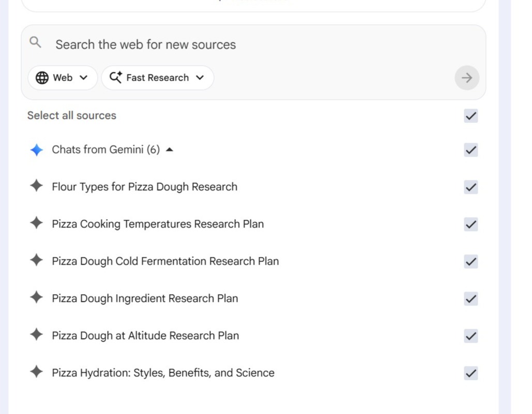
Task: Open Pizza Dough Cold Fermentation Research Plan
Action: pyautogui.click(x=165, y=262)
